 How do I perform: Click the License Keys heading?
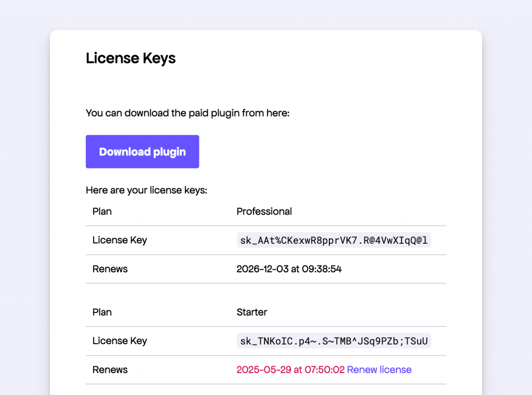[x=130, y=58]
